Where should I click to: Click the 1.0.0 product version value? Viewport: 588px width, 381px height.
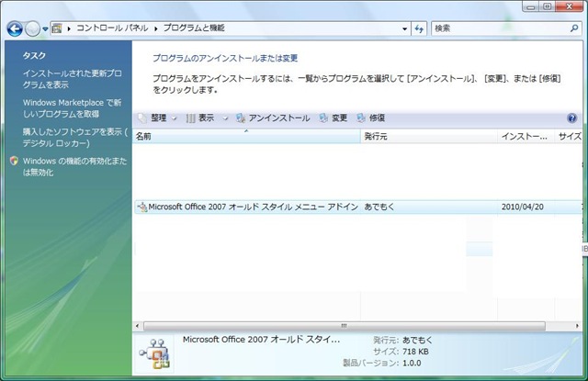[412, 363]
